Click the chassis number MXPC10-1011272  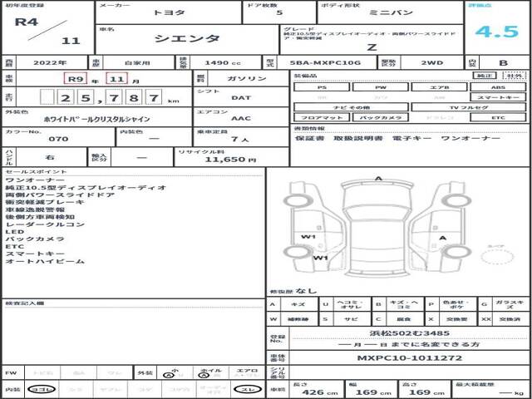(x=410, y=358)
